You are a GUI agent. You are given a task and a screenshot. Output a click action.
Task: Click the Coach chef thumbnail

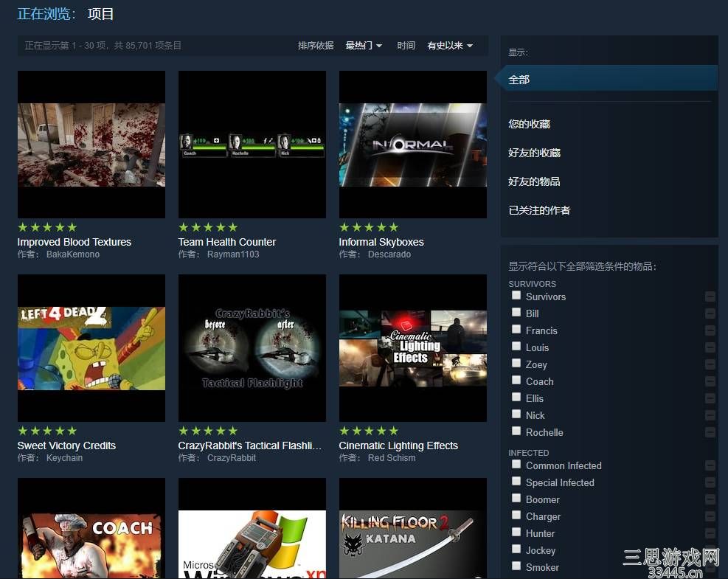[91, 528]
